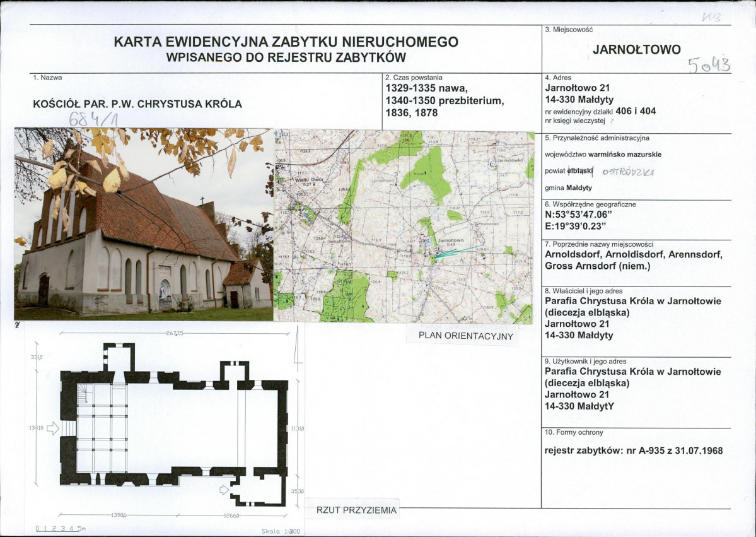This screenshot has height=537, width=756.
Task: Click the label '8. Właściciel i jego adres'
Action: pos(583,291)
